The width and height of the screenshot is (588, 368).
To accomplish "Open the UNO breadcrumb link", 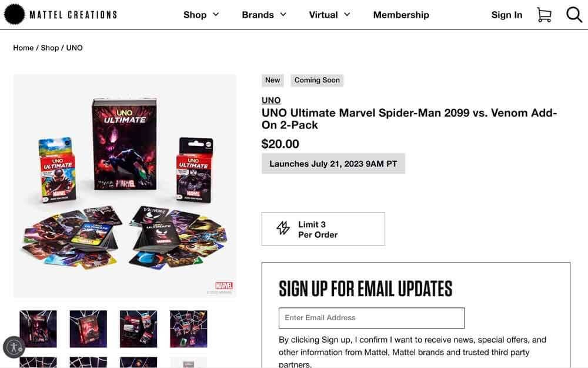I will tap(75, 48).
